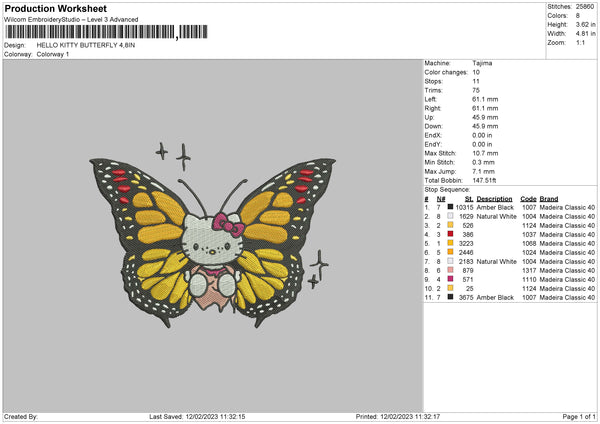Image resolution: width=600 pixels, height=424 pixels.
Task: Click the pink swatch in stop row 8
Action: (x=450, y=270)
